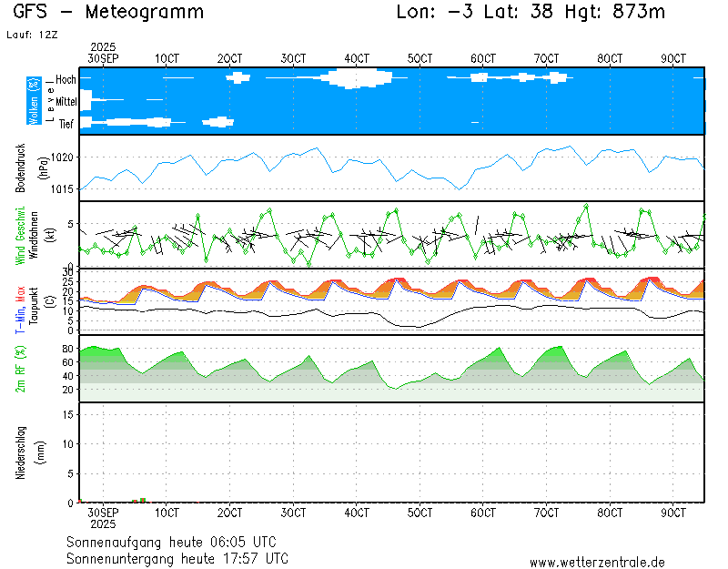The height and width of the screenshot is (569, 728).
Task: Click the 'Taupunkt' axis label
Action: point(34,306)
